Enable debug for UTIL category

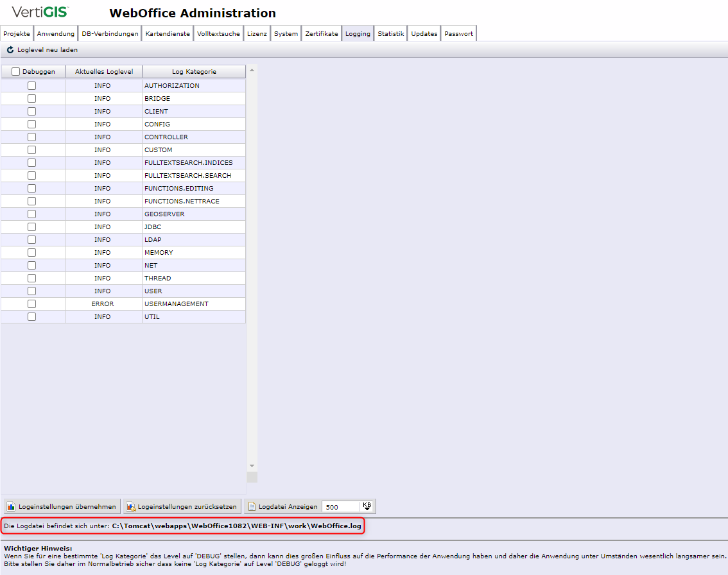(31, 316)
